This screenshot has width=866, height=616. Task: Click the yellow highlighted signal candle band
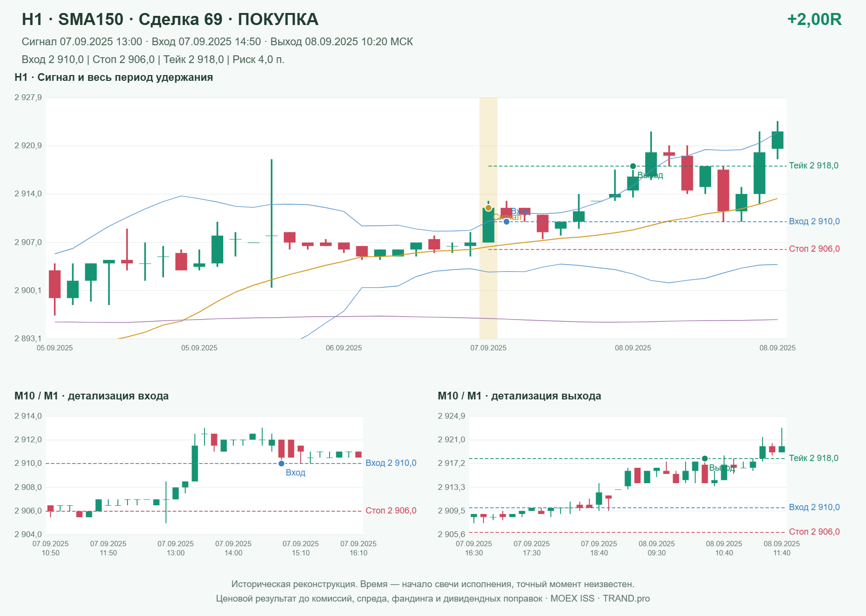[x=488, y=218]
